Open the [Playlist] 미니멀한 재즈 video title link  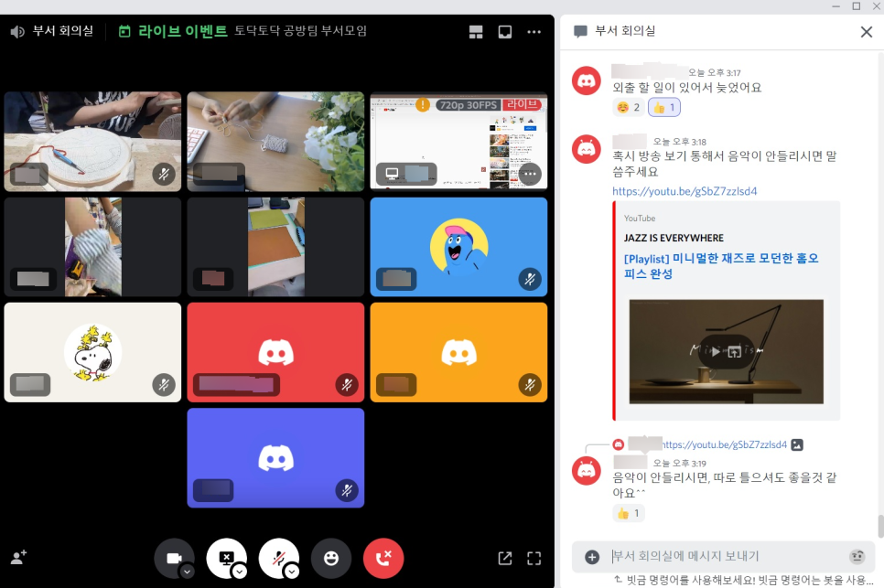click(x=720, y=266)
